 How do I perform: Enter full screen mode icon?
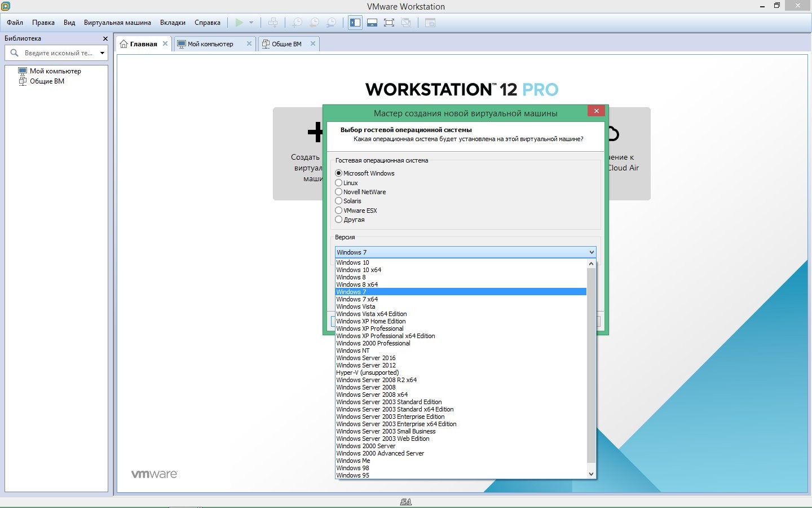pyautogui.click(x=389, y=23)
